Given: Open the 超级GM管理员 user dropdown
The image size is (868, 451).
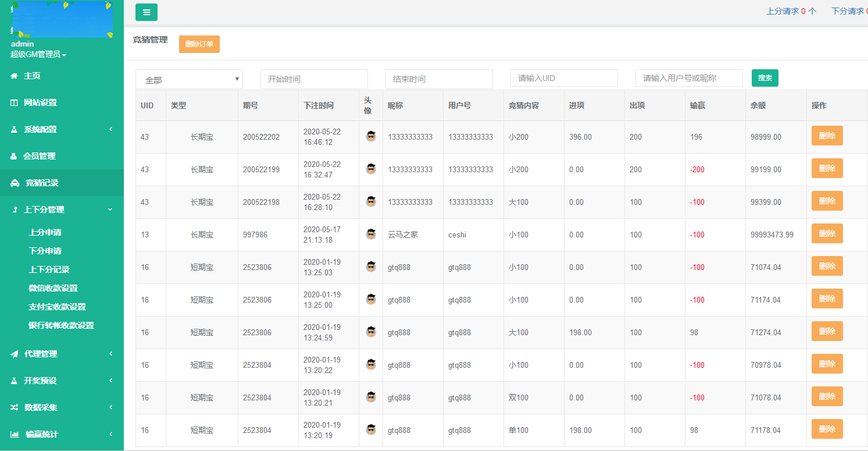Looking at the screenshot, I should click(x=38, y=55).
